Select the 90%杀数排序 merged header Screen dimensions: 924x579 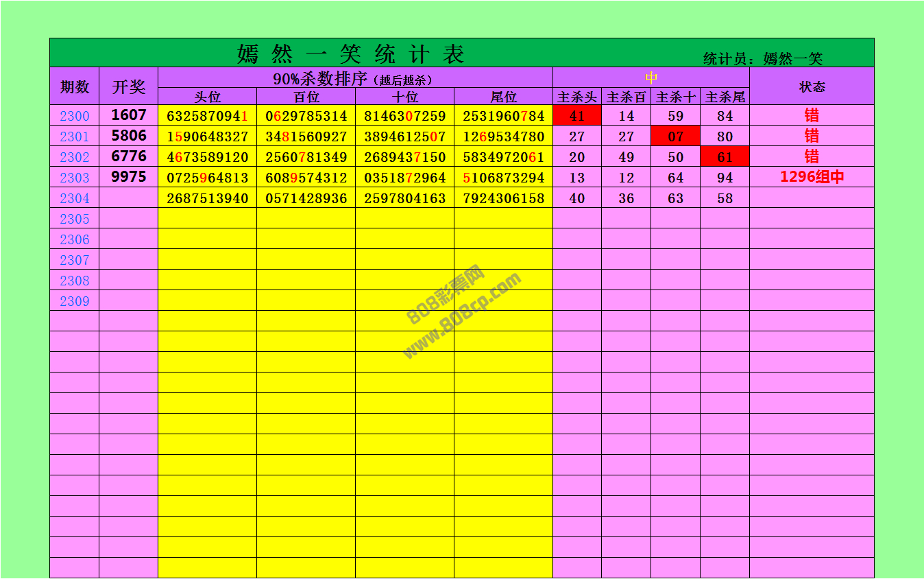(x=354, y=78)
